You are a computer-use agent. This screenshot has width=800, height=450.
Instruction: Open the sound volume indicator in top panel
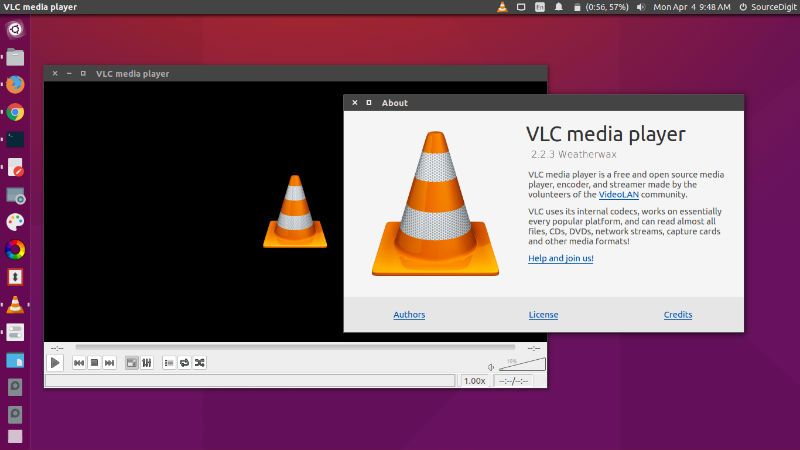click(x=641, y=7)
